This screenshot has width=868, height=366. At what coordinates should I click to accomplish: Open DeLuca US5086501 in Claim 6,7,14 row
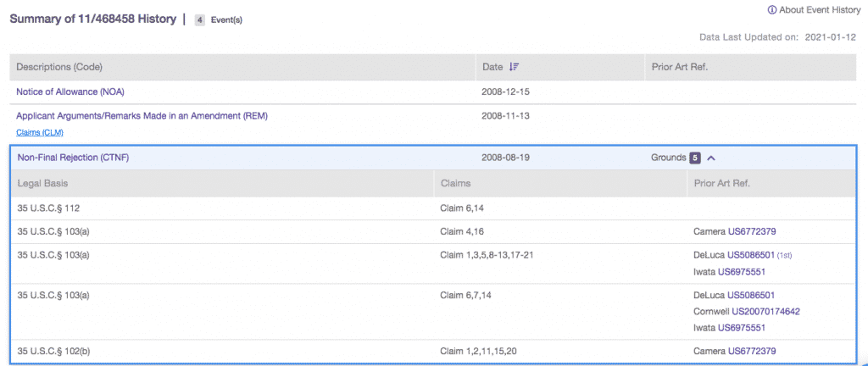click(752, 296)
